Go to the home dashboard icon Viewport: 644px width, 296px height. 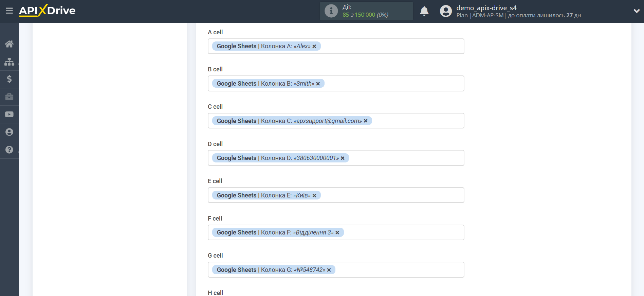pos(9,44)
